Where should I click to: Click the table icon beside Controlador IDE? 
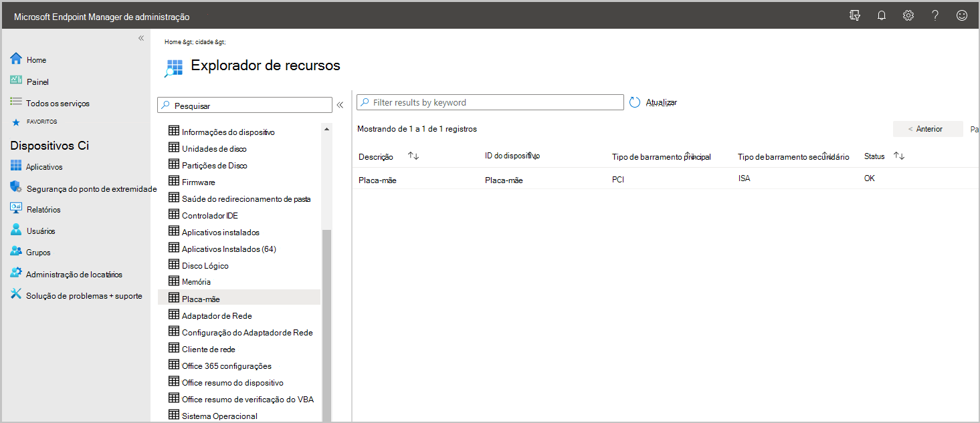pos(174,215)
